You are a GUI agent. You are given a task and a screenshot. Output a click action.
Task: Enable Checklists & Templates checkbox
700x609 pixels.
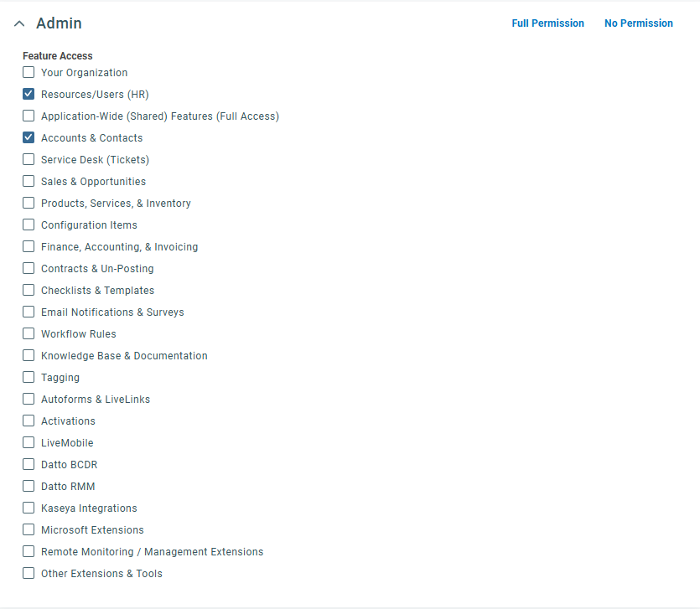(29, 290)
